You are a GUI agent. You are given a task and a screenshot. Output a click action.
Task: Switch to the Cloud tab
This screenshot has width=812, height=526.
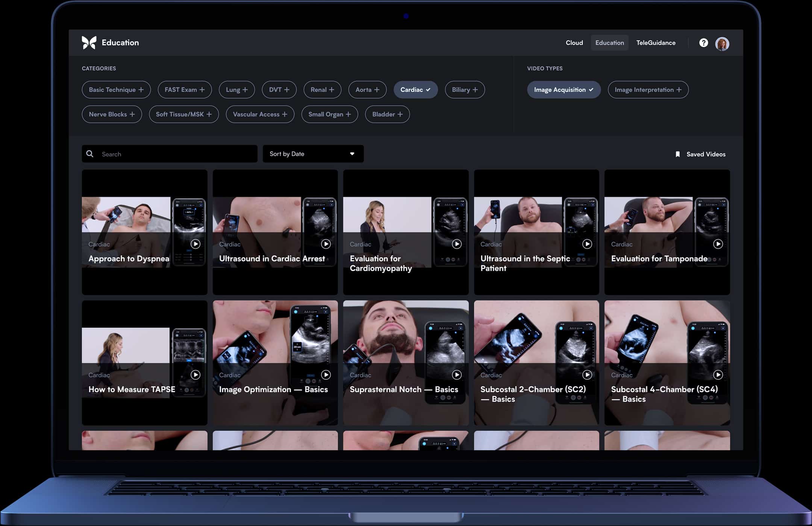[574, 43]
